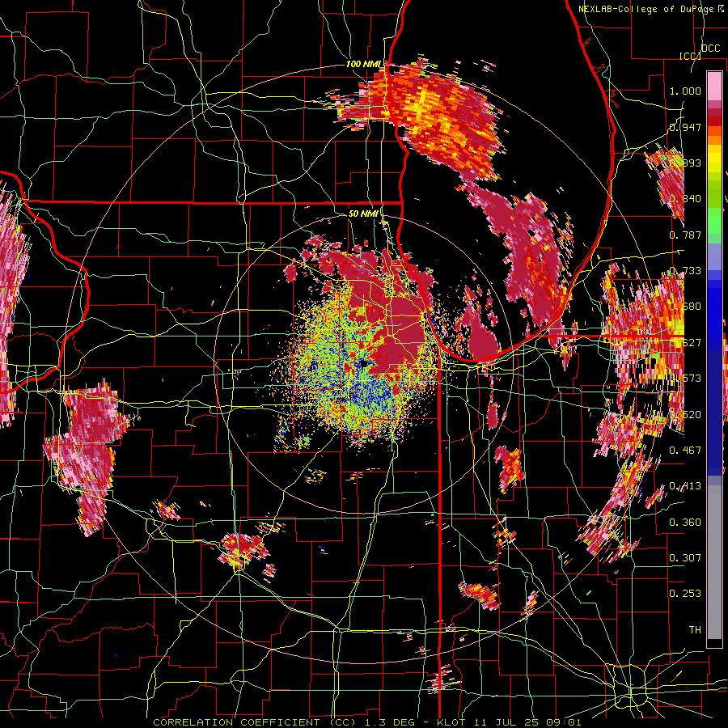The height and width of the screenshot is (728, 728).
Task: Click the 0.573 scale value
Action: (685, 378)
